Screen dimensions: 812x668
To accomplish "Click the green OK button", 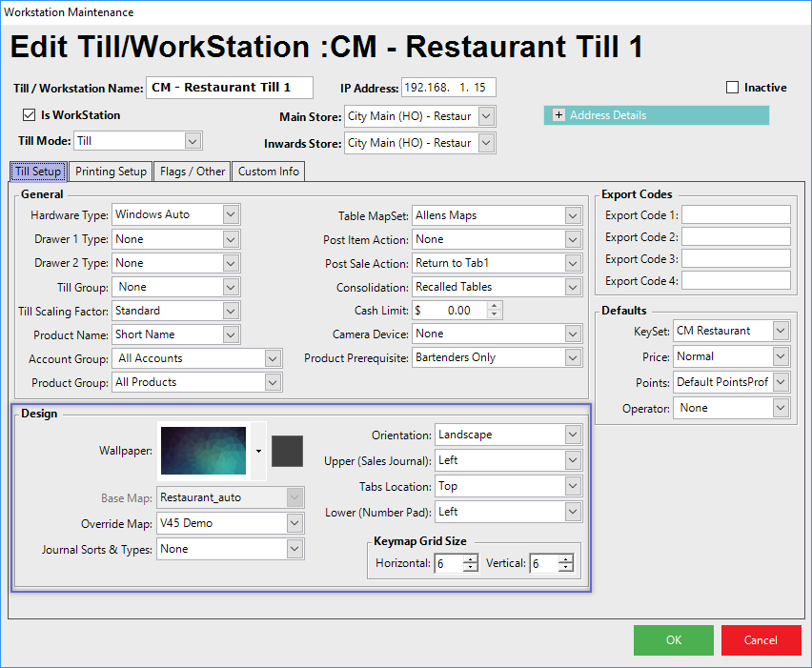I will (x=673, y=640).
